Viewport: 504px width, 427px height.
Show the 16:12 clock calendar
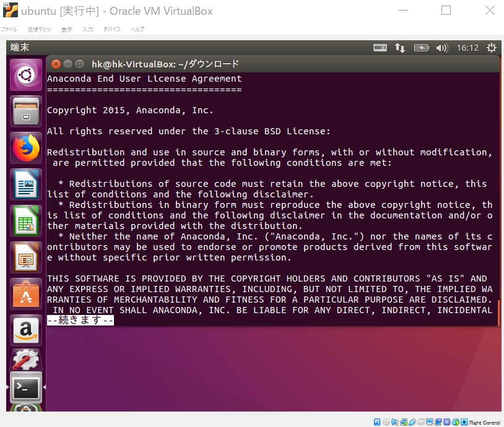(467, 48)
